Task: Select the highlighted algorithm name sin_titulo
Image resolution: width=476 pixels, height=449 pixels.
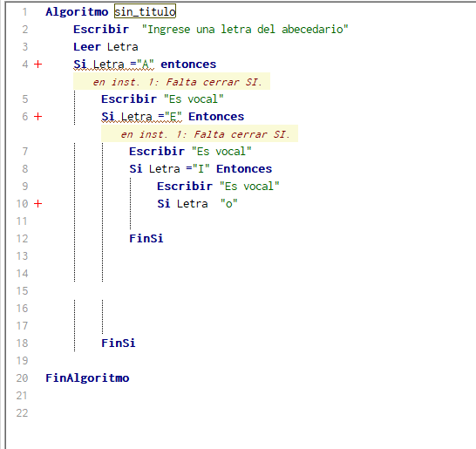Action: [145, 11]
